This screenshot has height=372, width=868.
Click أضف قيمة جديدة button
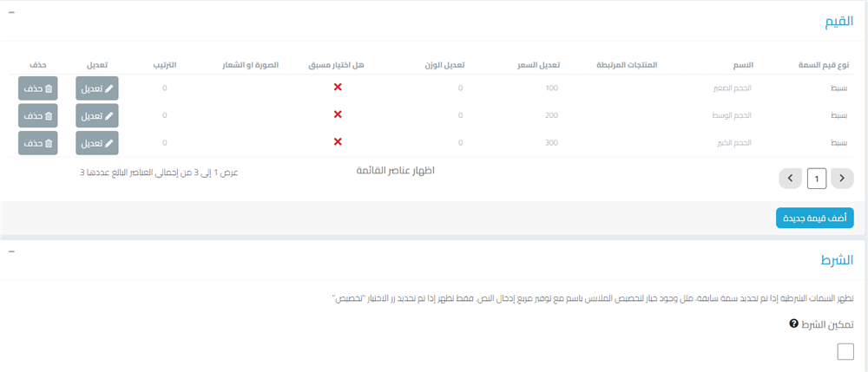pyautogui.click(x=814, y=219)
